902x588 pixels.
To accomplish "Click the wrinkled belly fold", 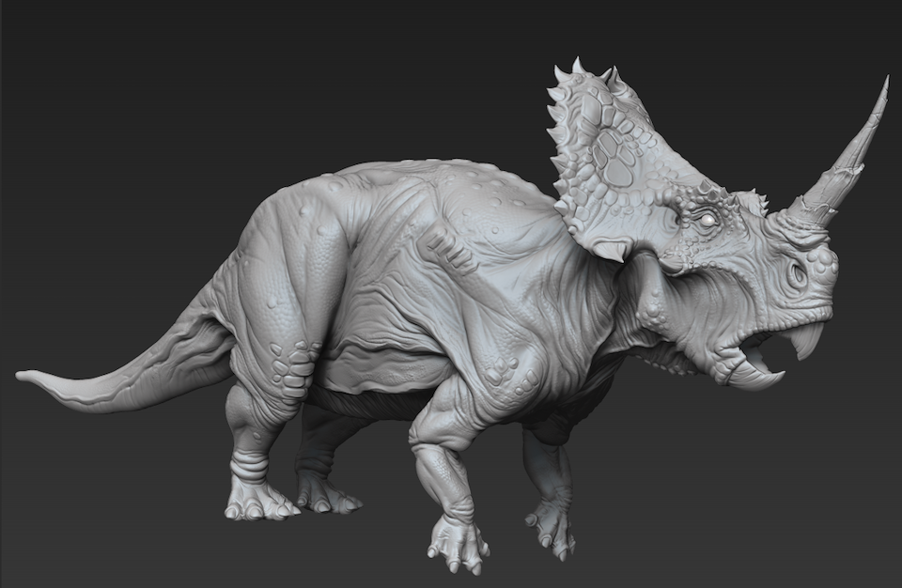I will click(376, 362).
